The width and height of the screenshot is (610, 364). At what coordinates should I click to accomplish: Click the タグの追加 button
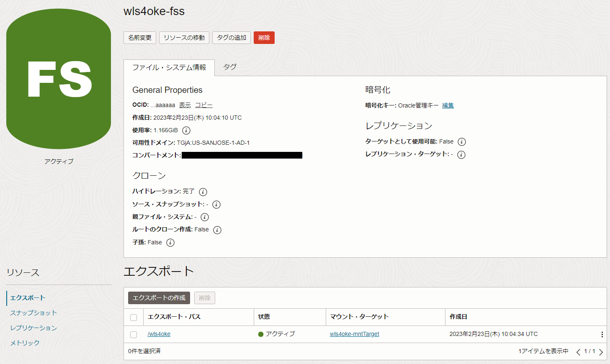pos(232,38)
